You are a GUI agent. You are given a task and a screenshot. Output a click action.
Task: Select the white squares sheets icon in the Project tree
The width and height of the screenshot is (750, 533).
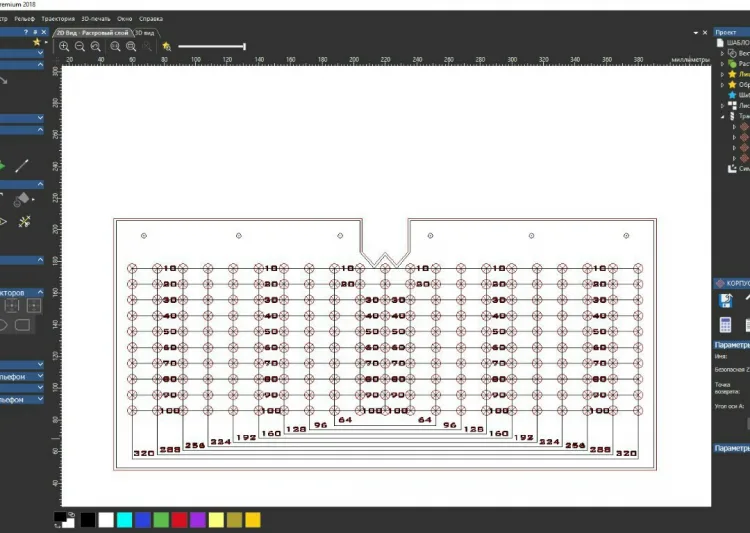coord(732,105)
